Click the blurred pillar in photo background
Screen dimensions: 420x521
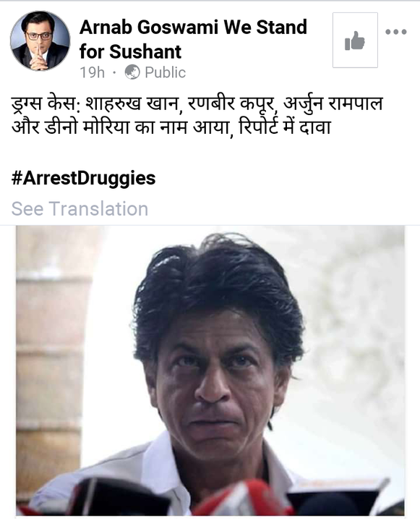[50, 365]
